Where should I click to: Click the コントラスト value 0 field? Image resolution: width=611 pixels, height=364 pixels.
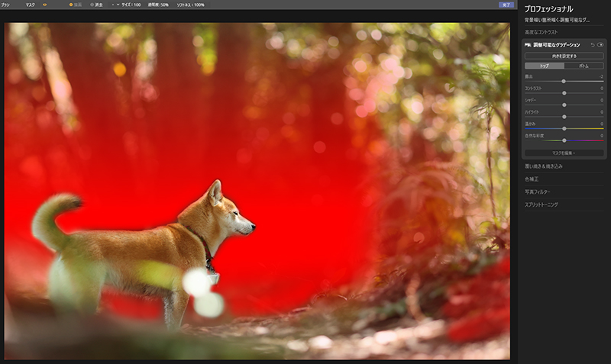[x=602, y=89]
